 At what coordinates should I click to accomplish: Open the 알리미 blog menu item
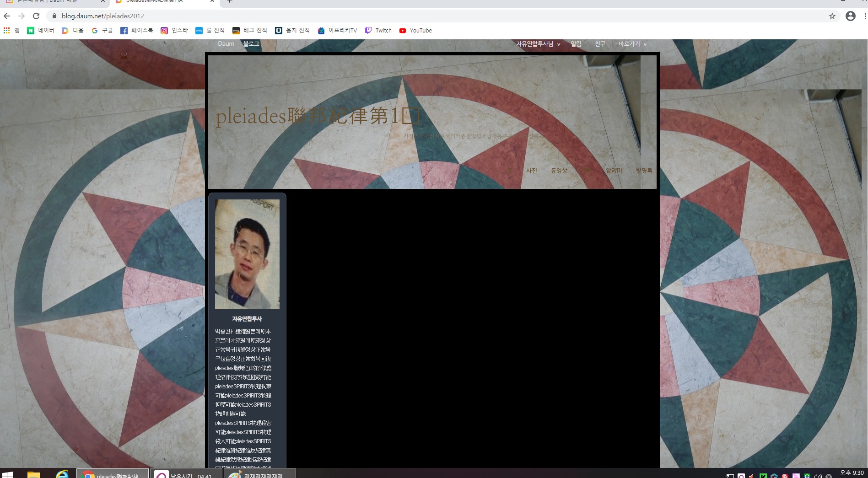pos(614,171)
